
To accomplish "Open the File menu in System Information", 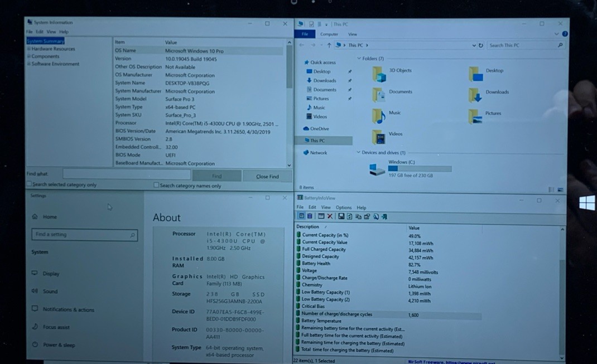I will coord(30,32).
